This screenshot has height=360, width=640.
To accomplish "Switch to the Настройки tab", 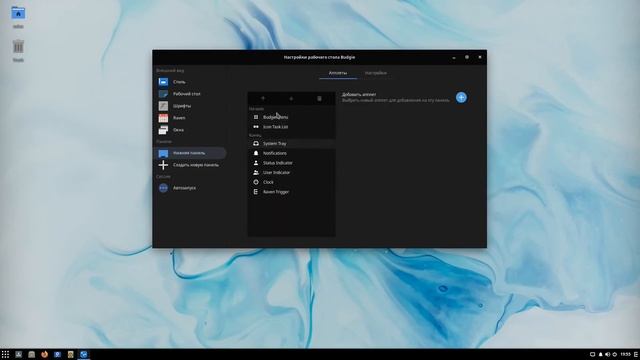I will click(376, 73).
